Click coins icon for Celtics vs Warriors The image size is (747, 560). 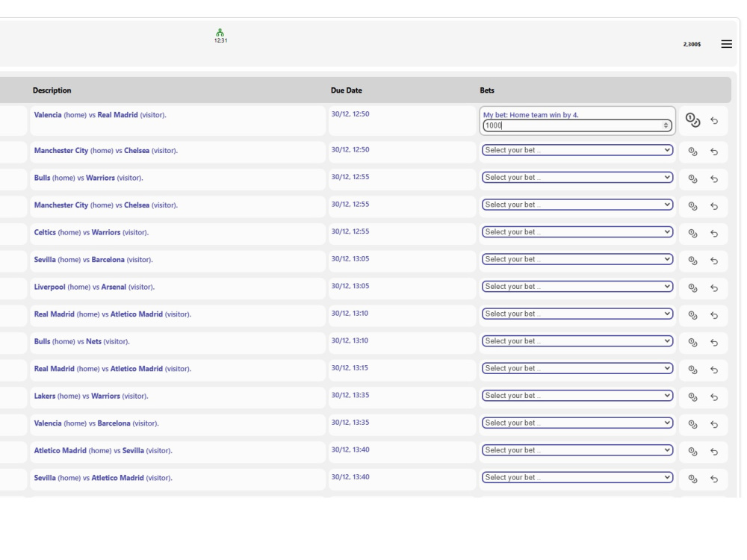(692, 233)
